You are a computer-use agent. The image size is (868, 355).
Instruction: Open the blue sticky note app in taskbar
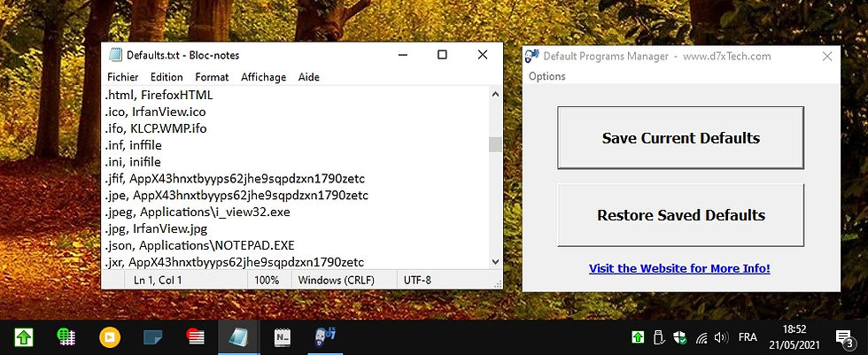tap(152, 336)
